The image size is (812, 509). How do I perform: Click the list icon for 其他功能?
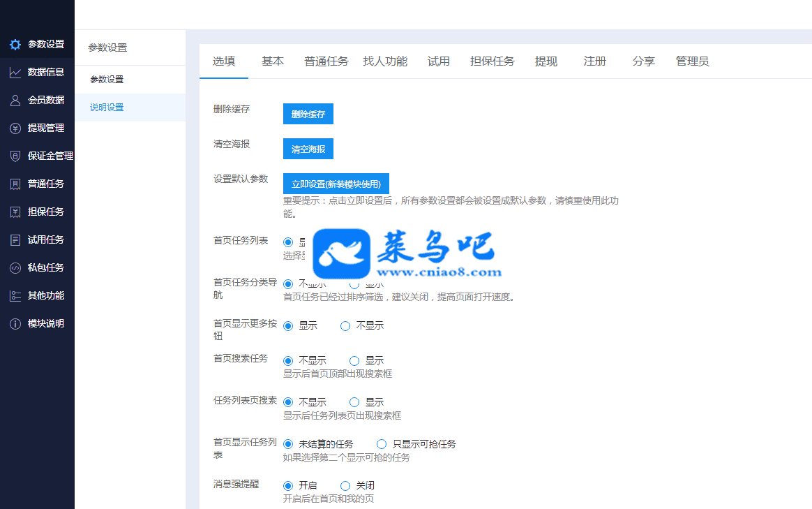tap(15, 295)
